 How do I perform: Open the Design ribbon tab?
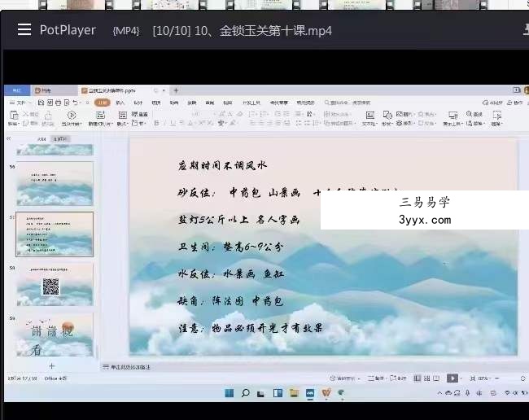[x=138, y=103]
